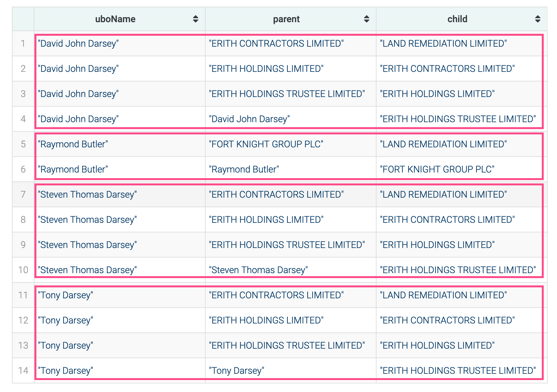Select row number 6
Viewport: 557px width, 392px height.
coord(23,169)
